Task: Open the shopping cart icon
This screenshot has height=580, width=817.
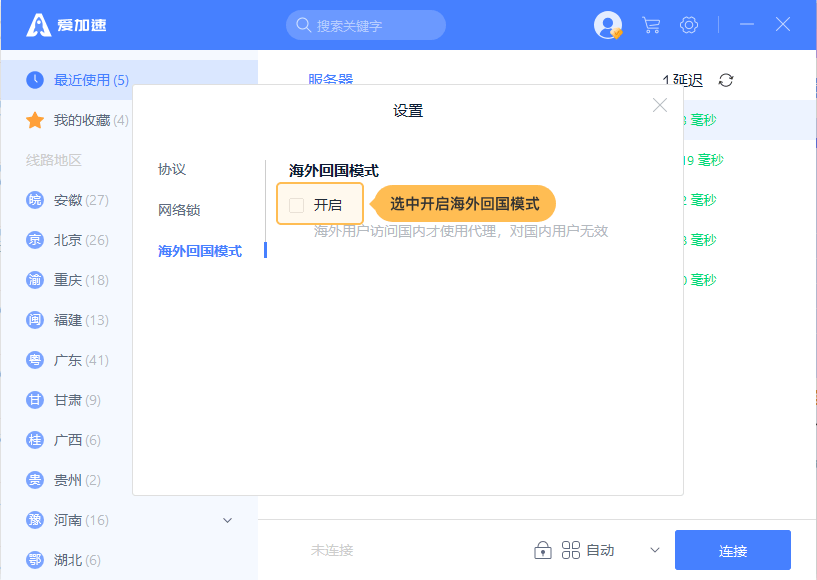Action: click(x=651, y=25)
